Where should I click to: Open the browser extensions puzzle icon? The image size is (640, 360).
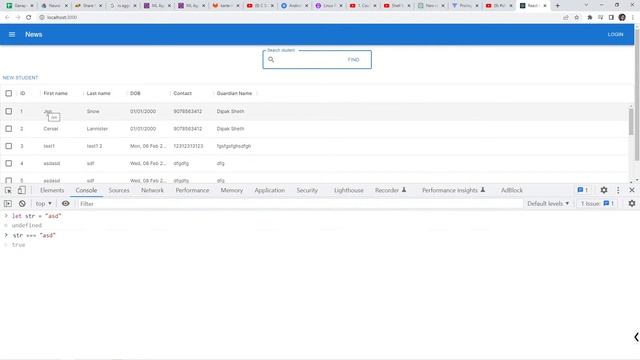click(x=589, y=18)
